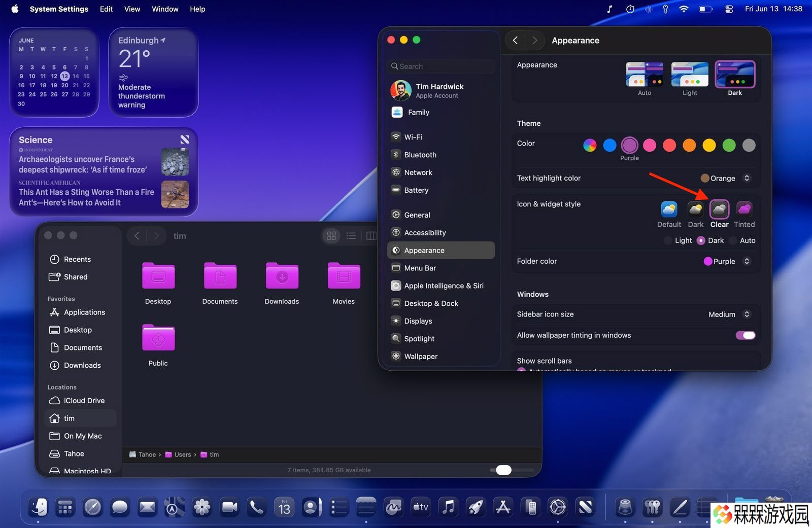The image size is (812, 528).
Task: Go back in Finder window
Action: (x=137, y=236)
